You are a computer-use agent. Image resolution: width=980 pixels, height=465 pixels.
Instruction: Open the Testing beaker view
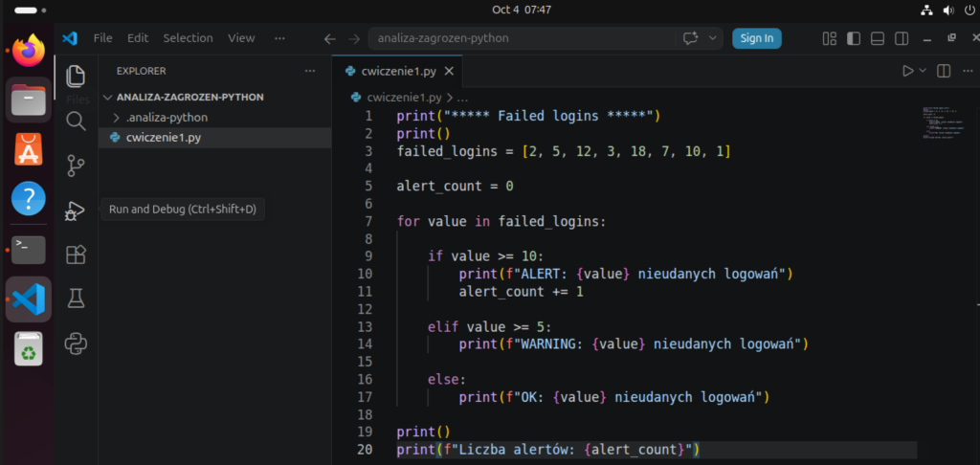(76, 299)
